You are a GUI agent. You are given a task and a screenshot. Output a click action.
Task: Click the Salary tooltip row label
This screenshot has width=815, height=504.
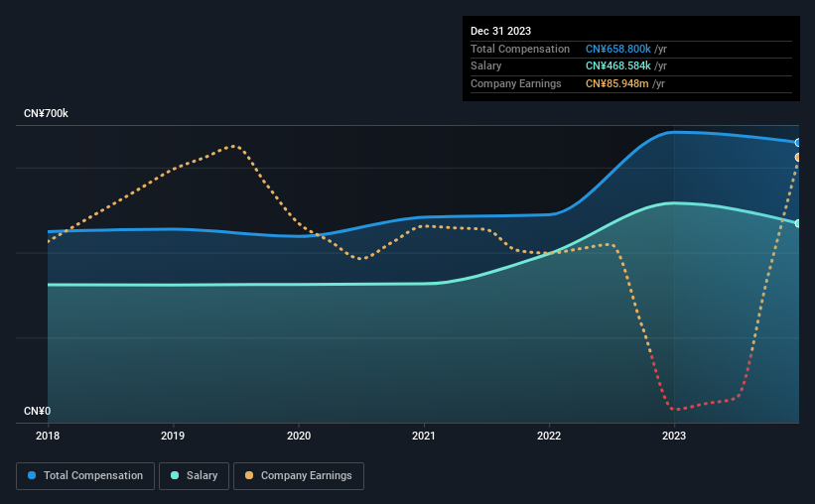(x=486, y=66)
